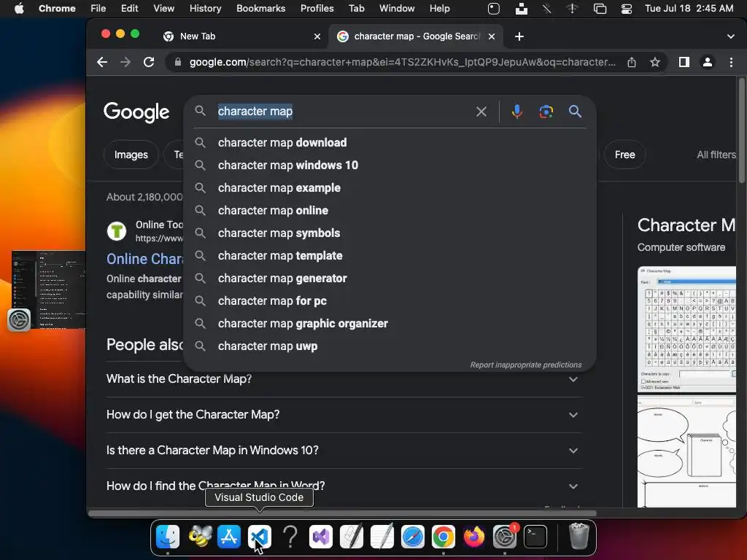This screenshot has width=747, height=560.
Task: Click the Google logo
Action: click(136, 112)
